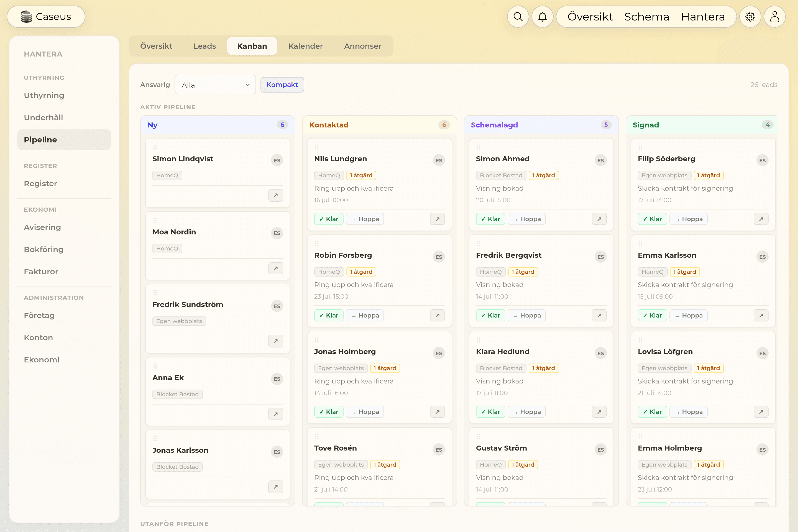The image size is (798, 532).
Task: Open Klara Hedlund card arrow icon
Action: [x=599, y=411]
